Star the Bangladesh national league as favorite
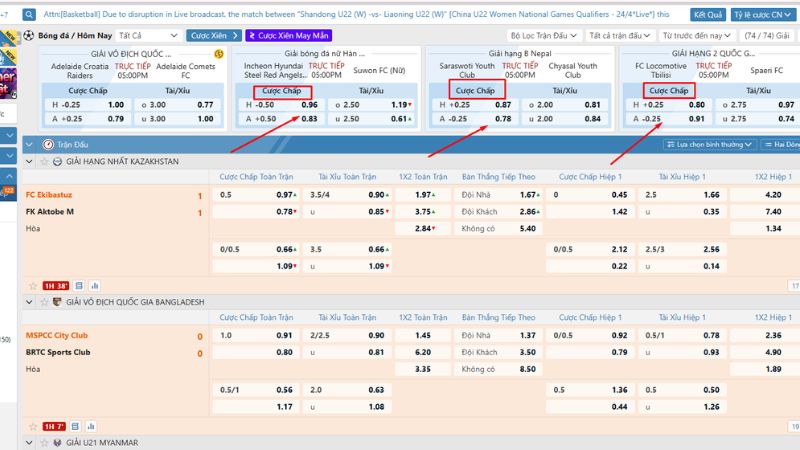This screenshot has height=450, width=800. (x=45, y=302)
